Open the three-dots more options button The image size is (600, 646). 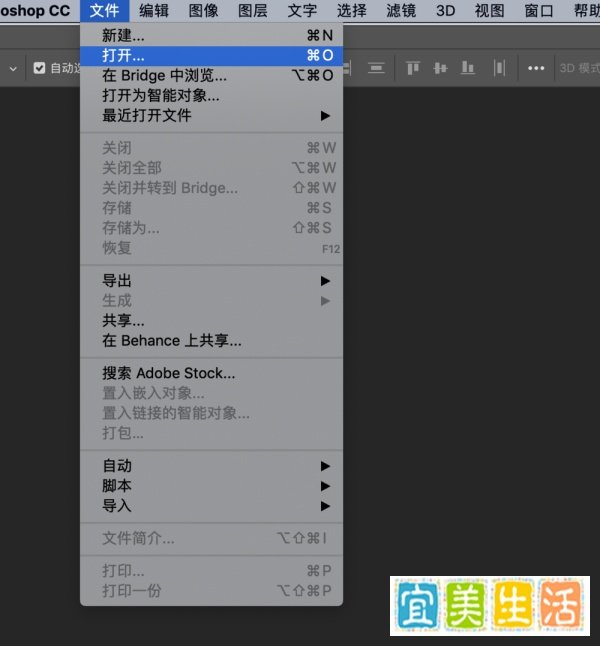pos(536,68)
